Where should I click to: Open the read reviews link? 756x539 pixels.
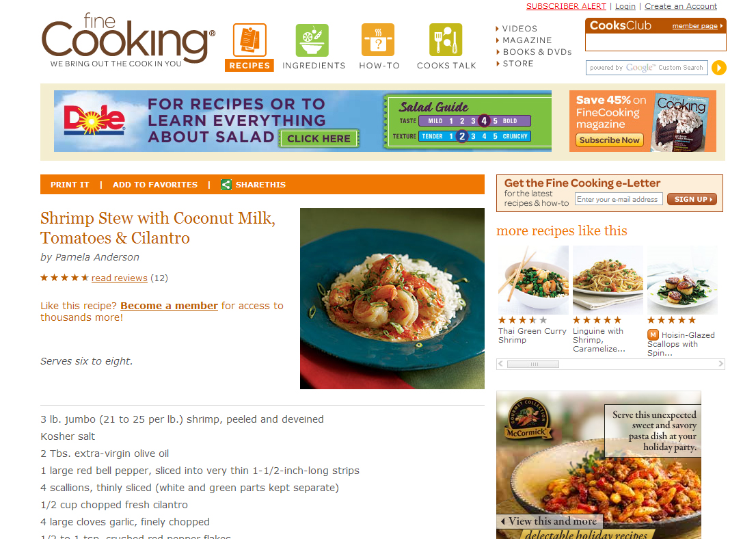click(x=120, y=278)
